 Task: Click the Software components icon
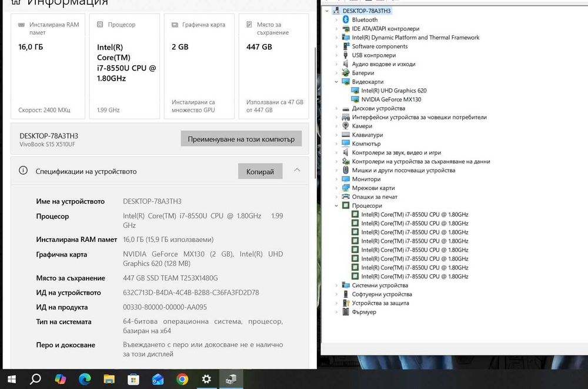(345, 46)
